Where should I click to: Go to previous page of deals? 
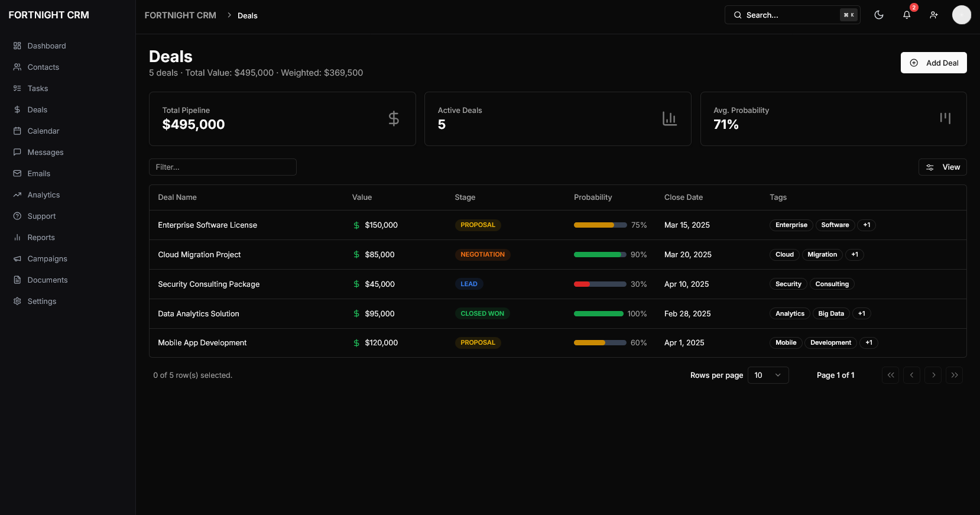click(x=912, y=375)
